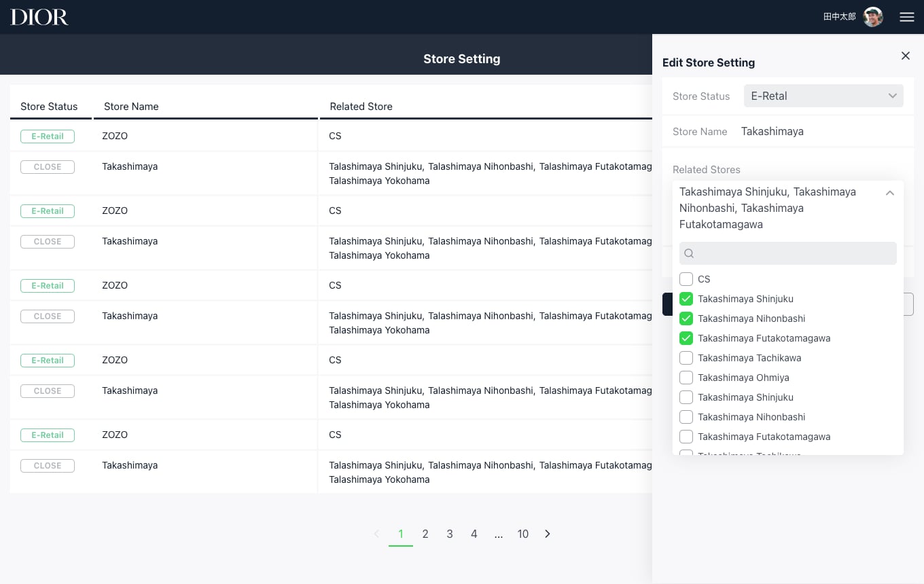Viewport: 924px width, 584px height.
Task: Check the Takashimaya Ohmiya checkbox
Action: tap(686, 378)
